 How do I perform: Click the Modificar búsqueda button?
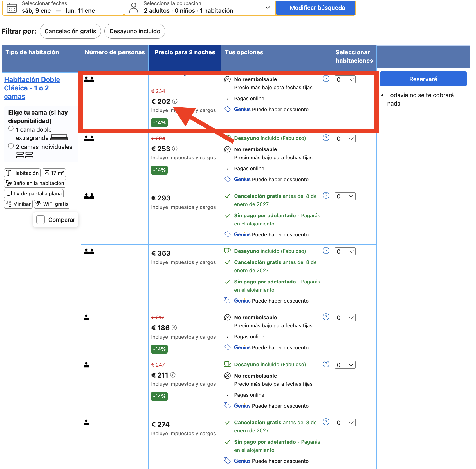(x=316, y=8)
